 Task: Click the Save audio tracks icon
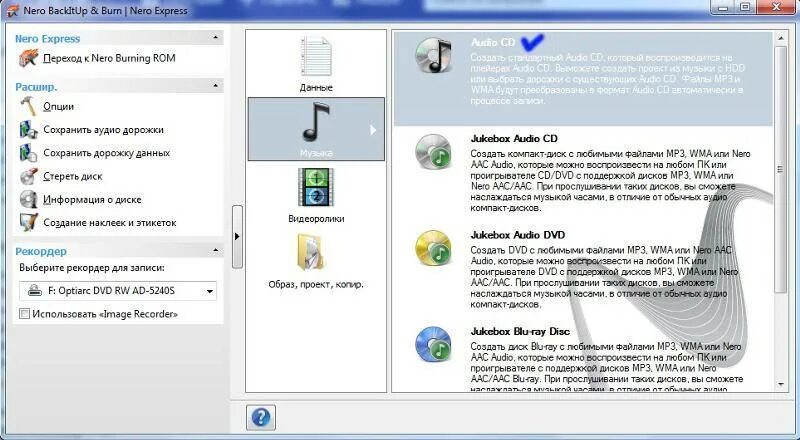(x=28, y=130)
